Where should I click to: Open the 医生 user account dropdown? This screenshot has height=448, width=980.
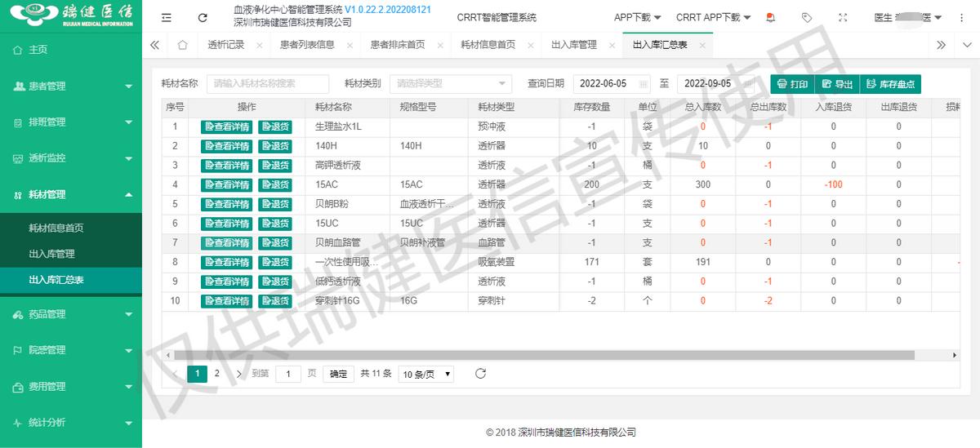[x=908, y=17]
